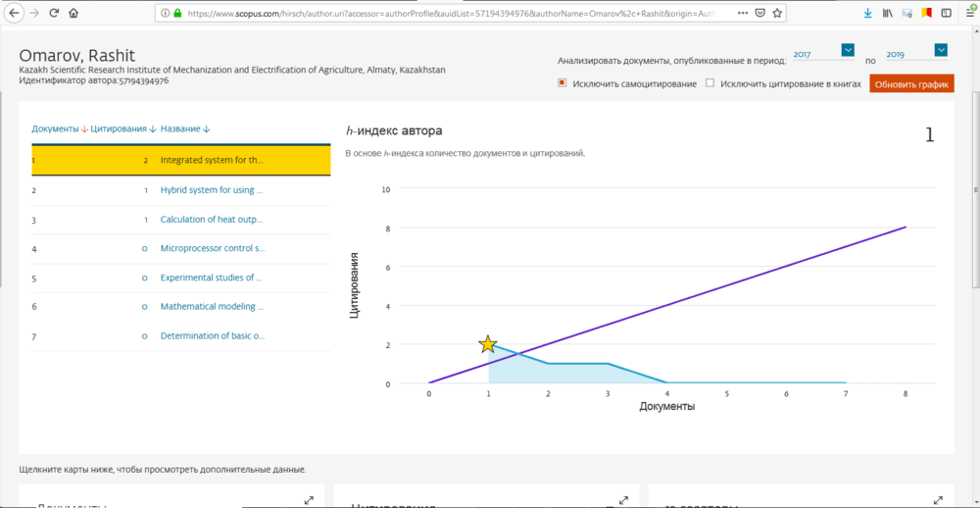Toggle 'Исключить самоцитирование' checkbox
The height and width of the screenshot is (508, 980).
[x=562, y=83]
